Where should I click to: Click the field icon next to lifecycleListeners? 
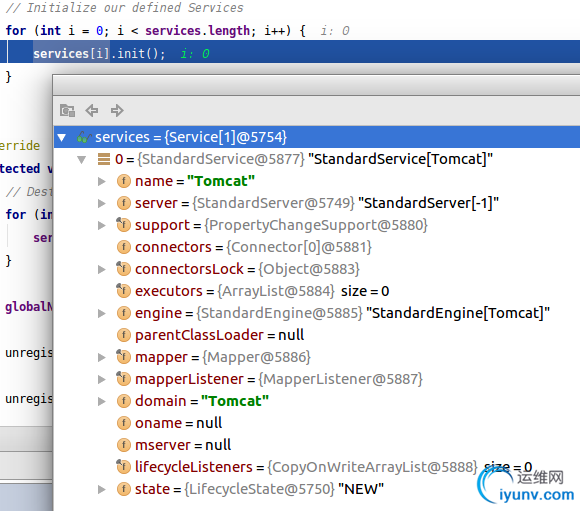click(124, 467)
